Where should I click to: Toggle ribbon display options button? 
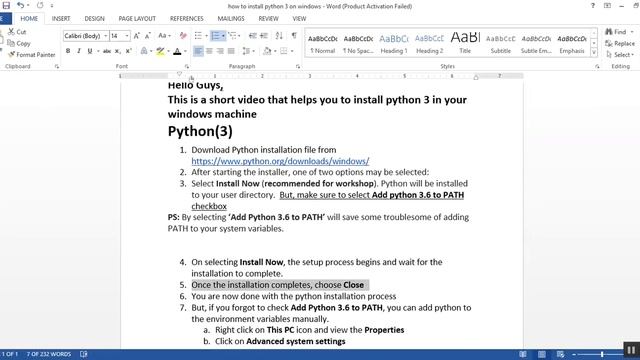click(x=607, y=6)
